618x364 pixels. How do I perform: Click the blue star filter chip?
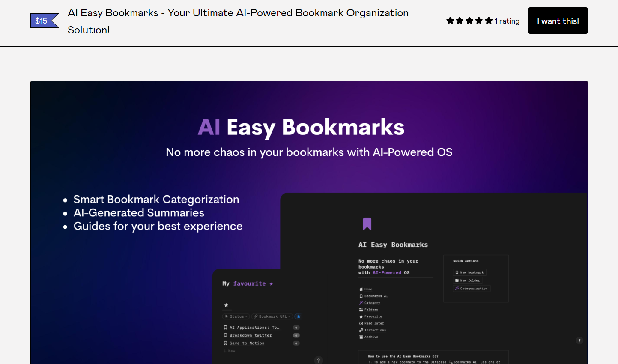tap(298, 316)
